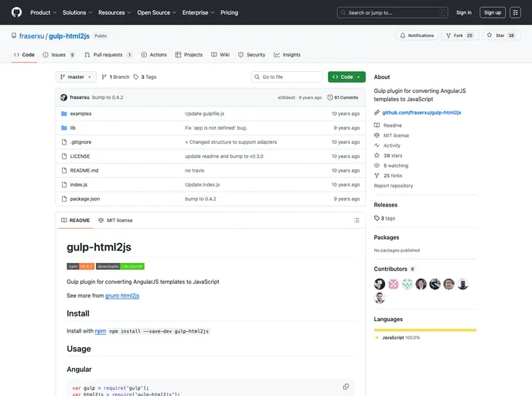This screenshot has width=532, height=396.
Task: Open the green Code dropdown
Action: coord(346,77)
